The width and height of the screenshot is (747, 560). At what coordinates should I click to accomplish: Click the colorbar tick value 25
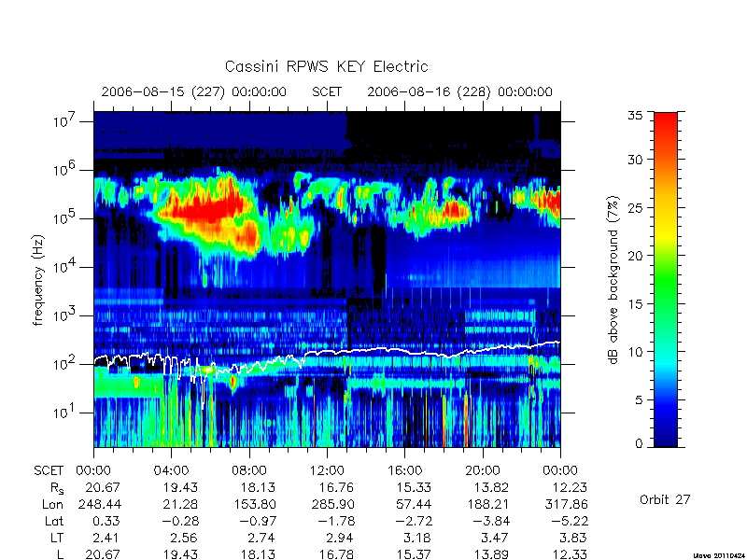(635, 207)
